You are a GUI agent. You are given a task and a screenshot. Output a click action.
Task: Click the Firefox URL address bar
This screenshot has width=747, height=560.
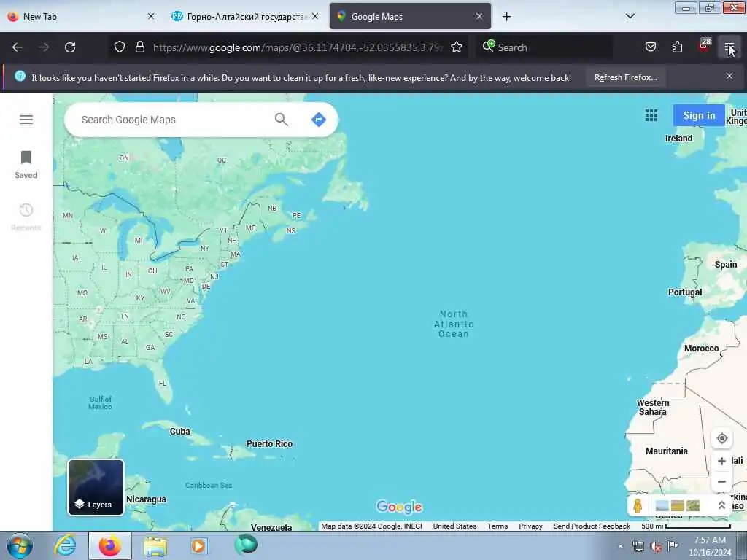[x=298, y=47]
